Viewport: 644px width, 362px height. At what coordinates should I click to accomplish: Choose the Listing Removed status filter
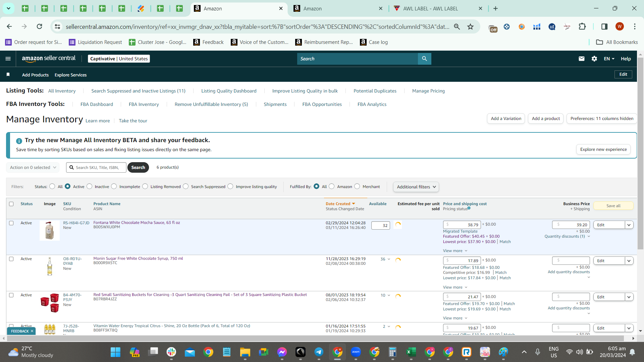pyautogui.click(x=145, y=186)
